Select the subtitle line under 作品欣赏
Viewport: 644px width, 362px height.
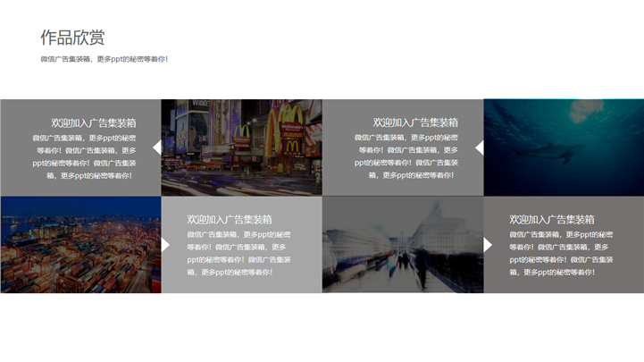pyautogui.click(x=104, y=60)
